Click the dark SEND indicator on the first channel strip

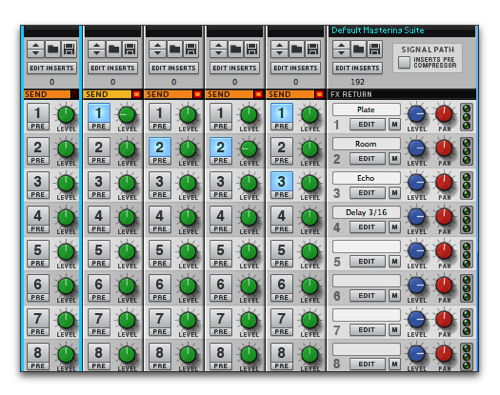(75, 94)
